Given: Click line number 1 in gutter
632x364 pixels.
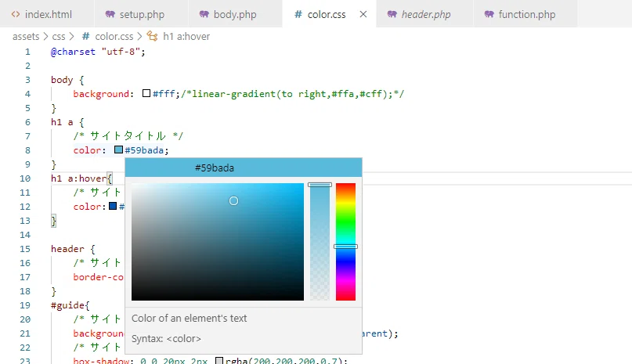Looking at the screenshot, I should 27,52.
